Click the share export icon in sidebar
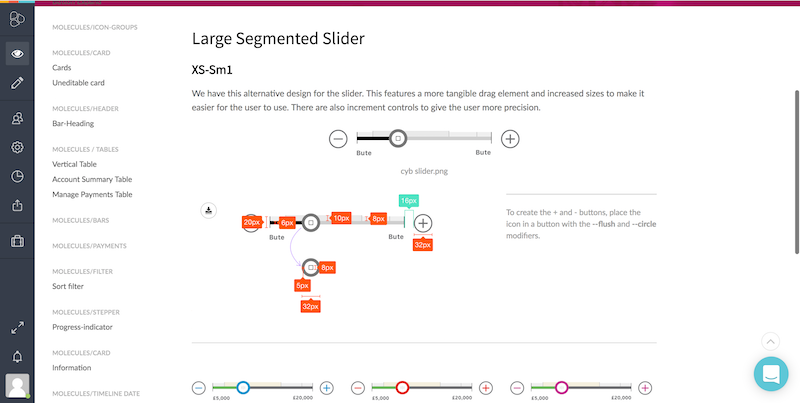Image resolution: width=800 pixels, height=403 pixels. 17,206
